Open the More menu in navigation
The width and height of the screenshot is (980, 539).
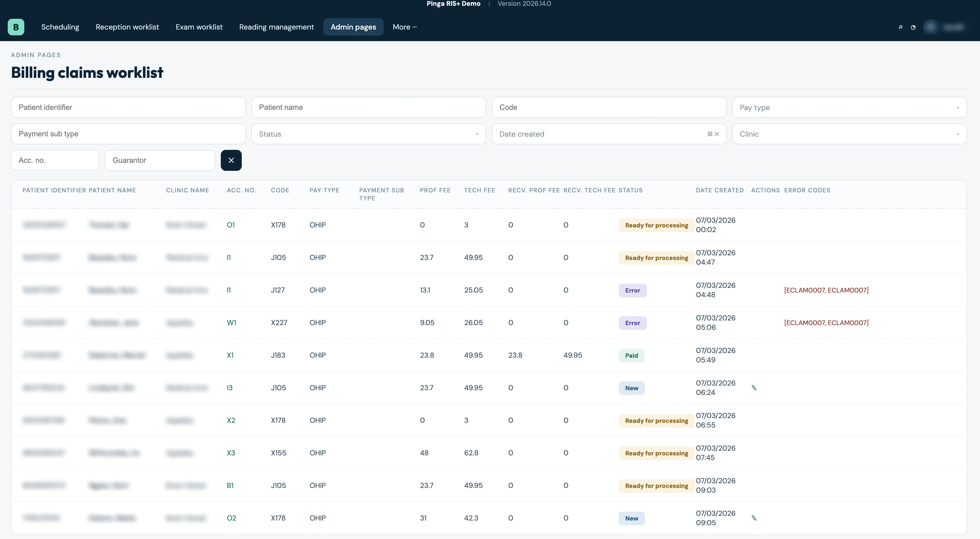click(x=404, y=27)
